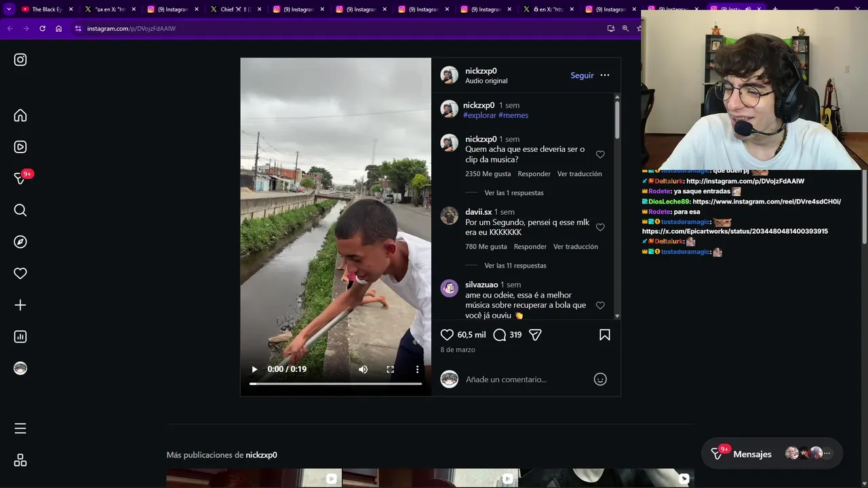Reply to davii.sx's comment
The height and width of the screenshot is (488, 868).
[x=530, y=247]
